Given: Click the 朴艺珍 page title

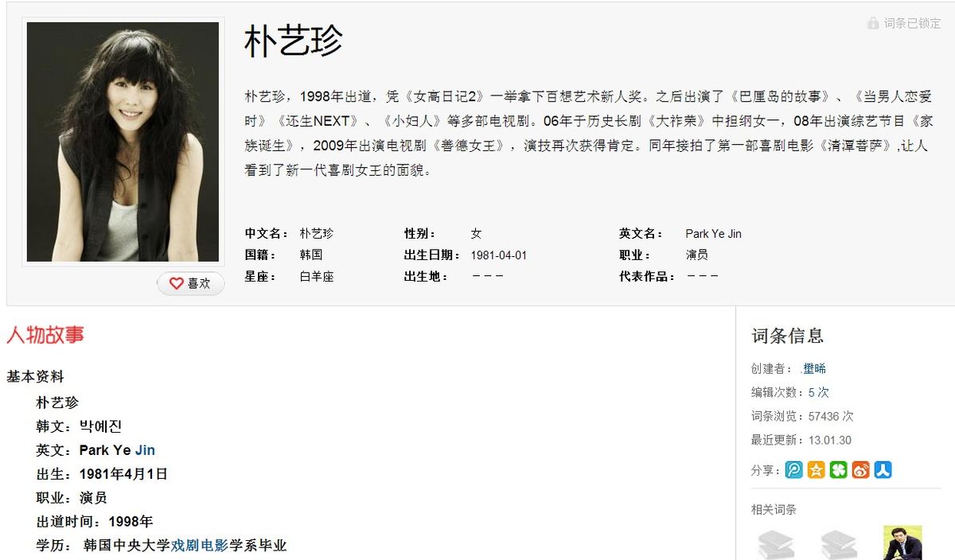Looking at the screenshot, I should click(293, 41).
